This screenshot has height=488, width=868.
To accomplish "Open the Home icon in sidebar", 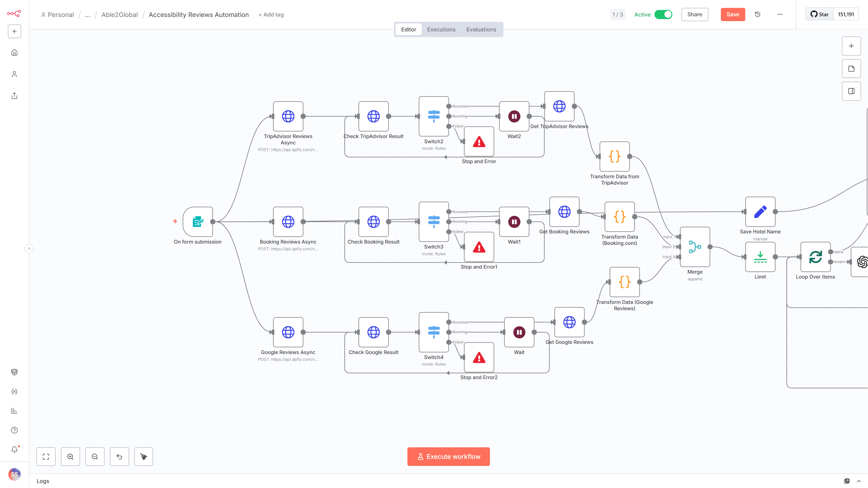I will (14, 53).
